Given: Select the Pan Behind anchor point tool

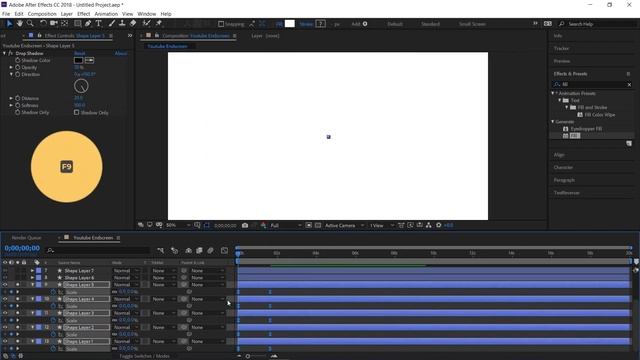Looking at the screenshot, I should [x=64, y=24].
